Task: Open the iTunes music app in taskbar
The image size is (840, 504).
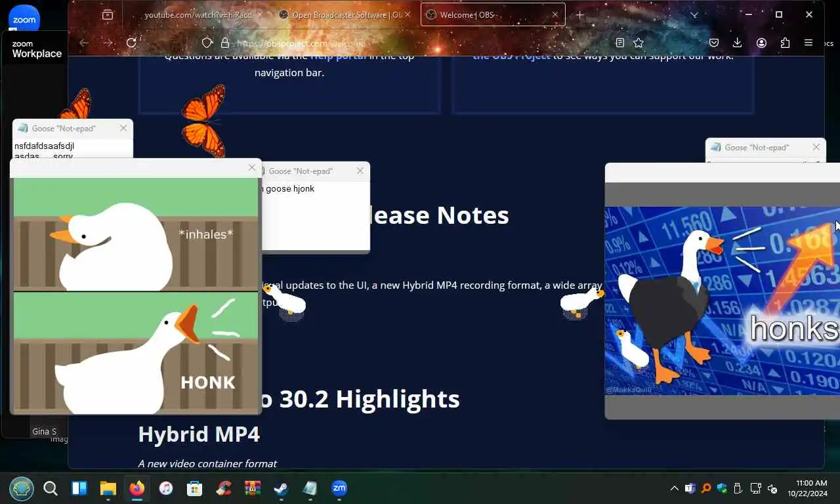Action: click(165, 488)
